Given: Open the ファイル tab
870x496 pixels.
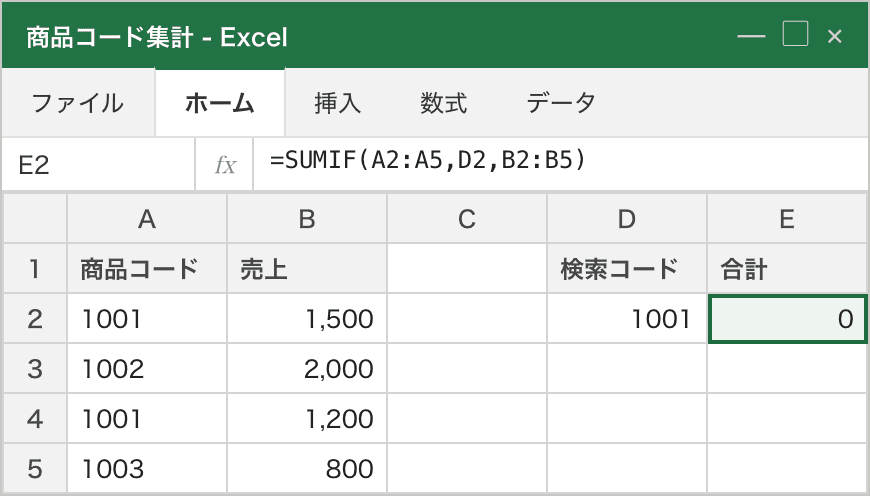Looking at the screenshot, I should click(78, 103).
